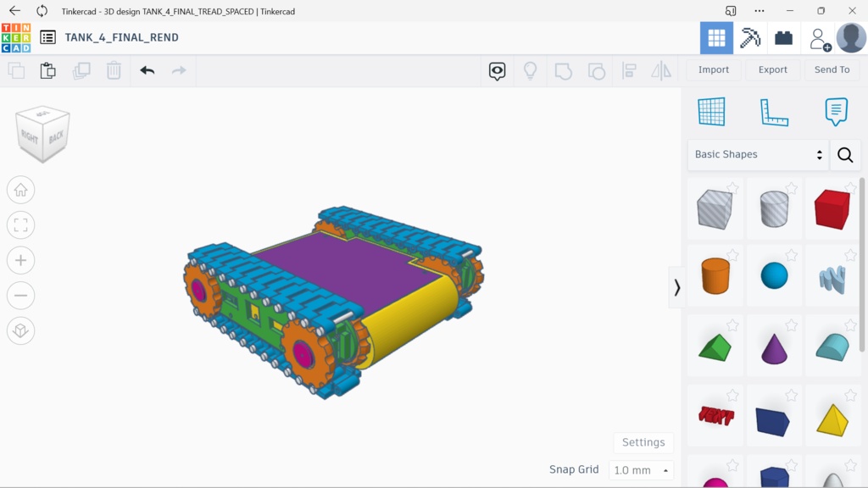Favorite the green Roof star

click(x=732, y=325)
